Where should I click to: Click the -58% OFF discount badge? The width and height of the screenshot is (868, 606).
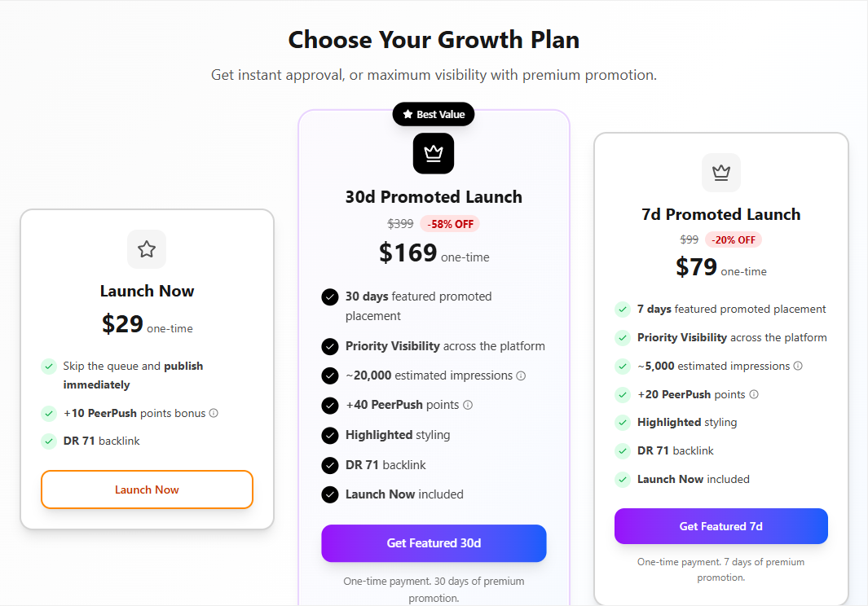coord(449,223)
